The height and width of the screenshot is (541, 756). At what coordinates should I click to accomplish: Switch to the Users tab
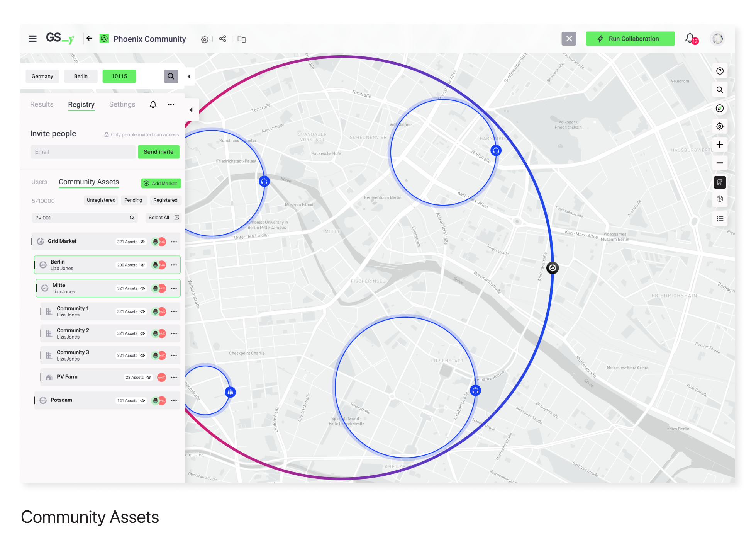coord(39,182)
